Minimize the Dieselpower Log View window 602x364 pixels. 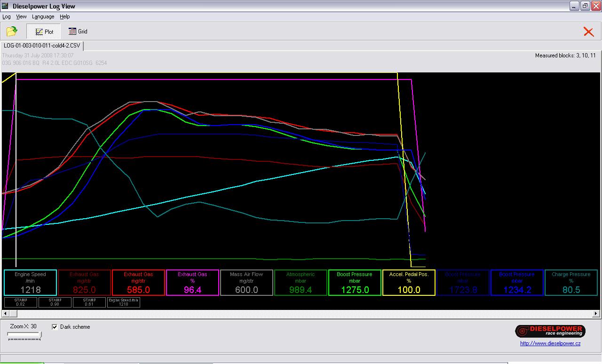[x=574, y=6]
